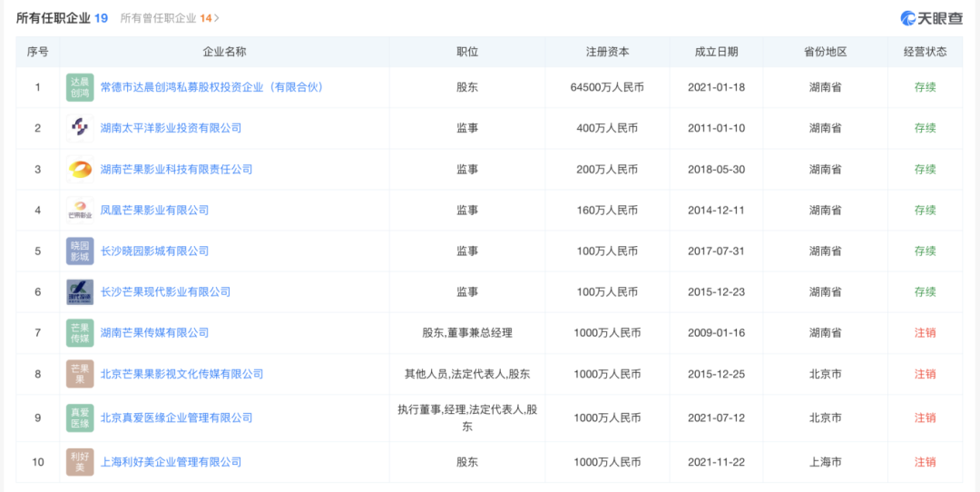
Task: Select the date 2015-12-25
Action: point(716,374)
